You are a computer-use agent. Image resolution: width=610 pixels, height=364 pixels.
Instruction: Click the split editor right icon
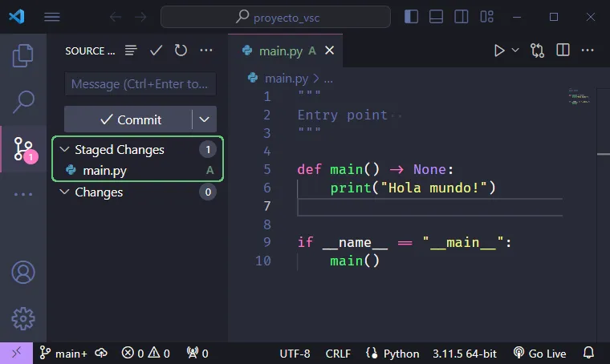(563, 51)
